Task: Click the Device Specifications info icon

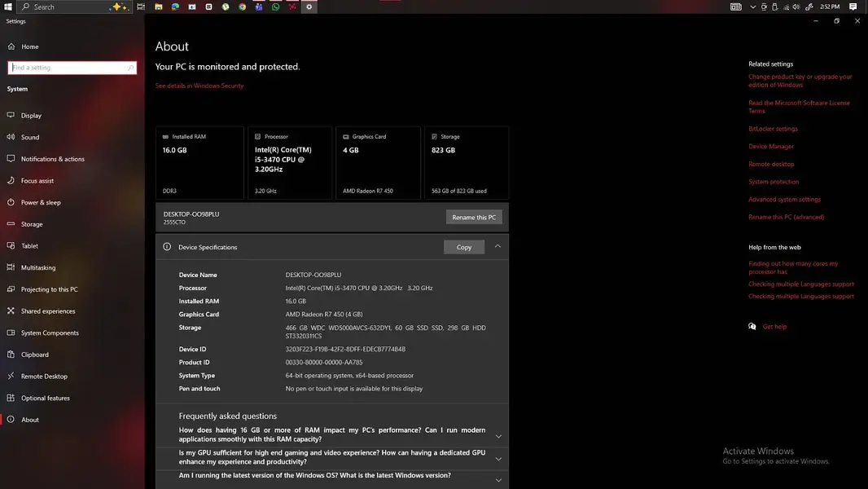Action: [x=167, y=247]
